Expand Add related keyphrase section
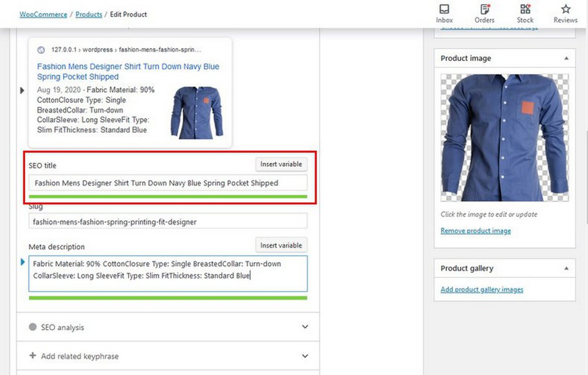 pyautogui.click(x=168, y=356)
